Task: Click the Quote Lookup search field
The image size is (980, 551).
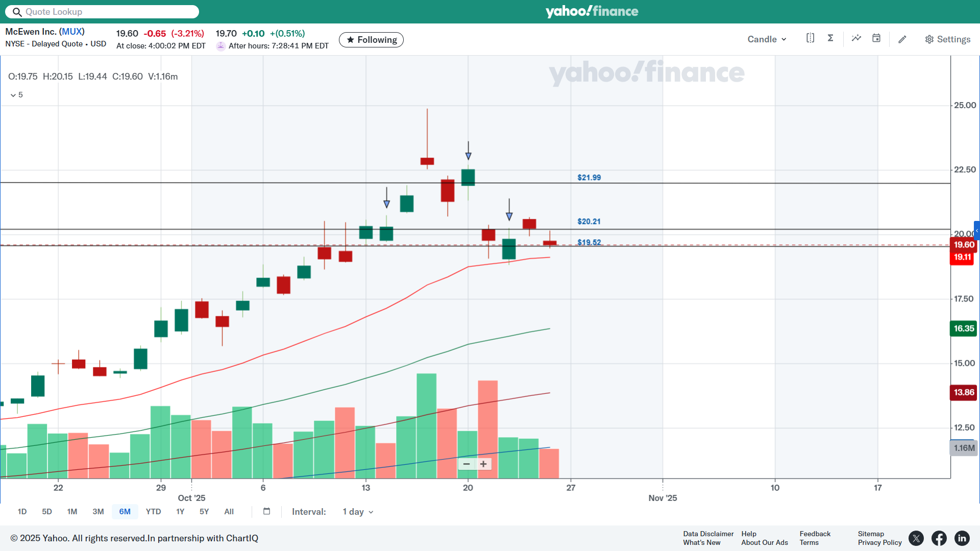Action: coord(102,12)
